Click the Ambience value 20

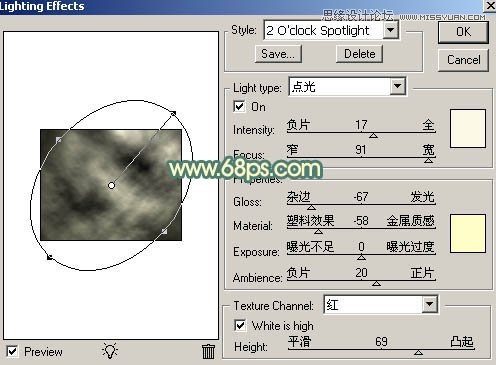point(361,273)
